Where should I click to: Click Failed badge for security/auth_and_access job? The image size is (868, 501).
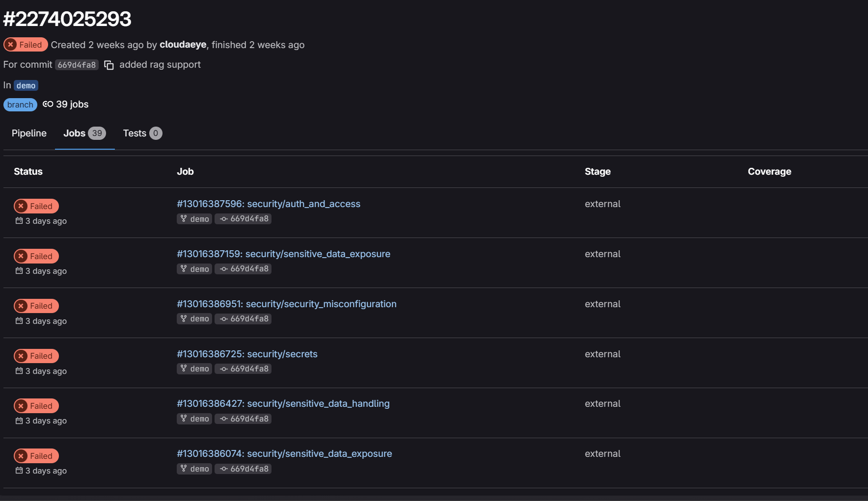[x=36, y=206]
